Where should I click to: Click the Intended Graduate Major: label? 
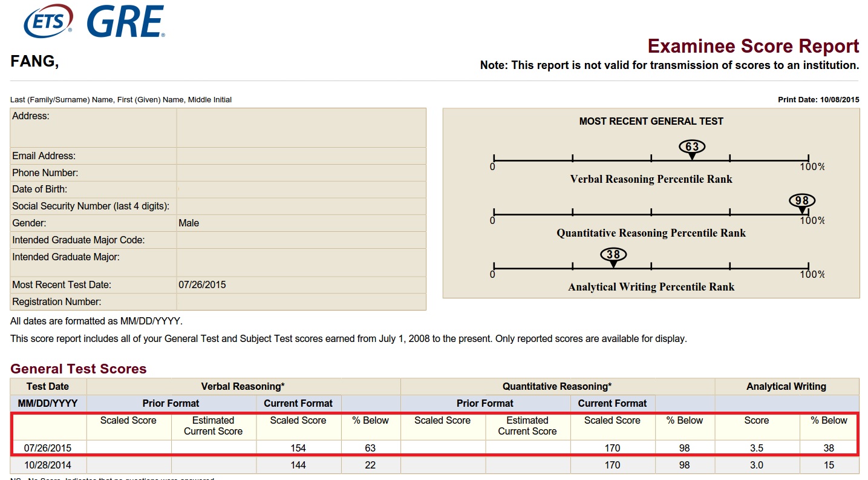pos(66,257)
